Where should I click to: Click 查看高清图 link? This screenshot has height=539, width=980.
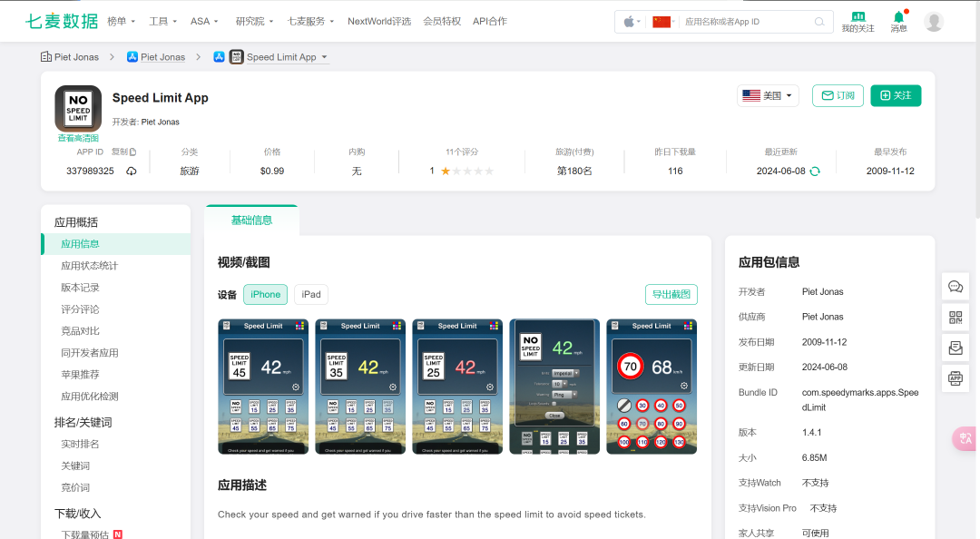[78, 138]
